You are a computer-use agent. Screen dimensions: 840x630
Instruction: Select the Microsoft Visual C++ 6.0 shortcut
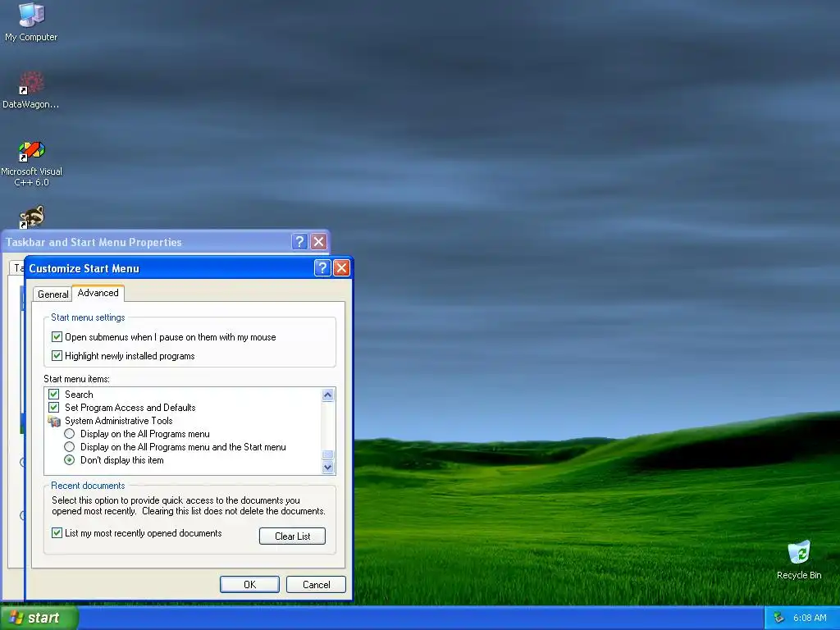tap(32, 163)
